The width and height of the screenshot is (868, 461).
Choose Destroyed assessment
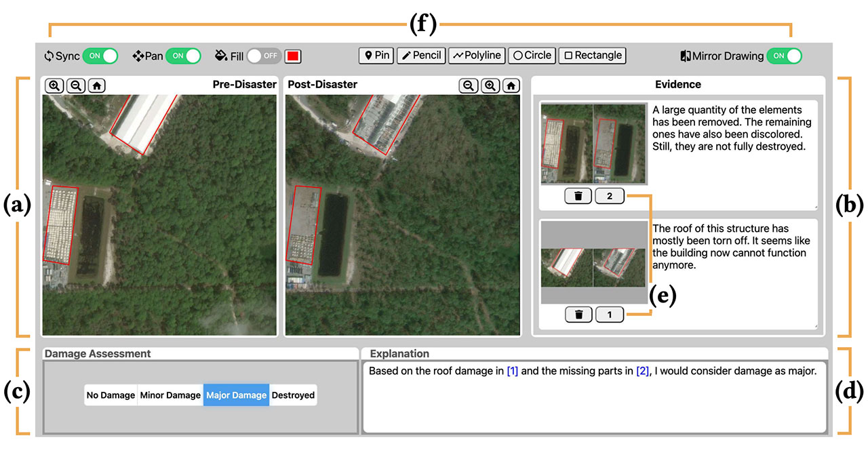(293, 395)
